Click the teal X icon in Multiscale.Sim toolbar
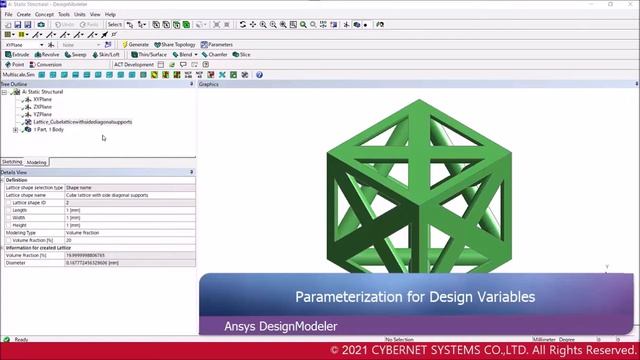640x360 pixels. coord(222,75)
